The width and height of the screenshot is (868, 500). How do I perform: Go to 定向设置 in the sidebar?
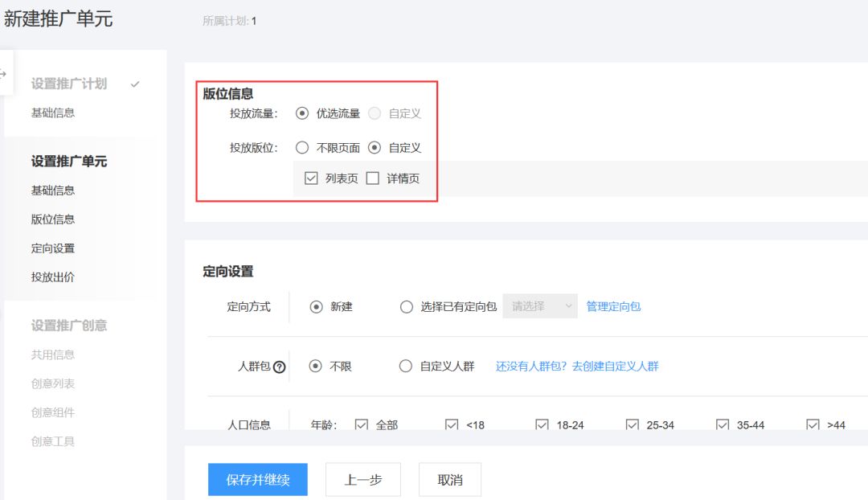coord(52,248)
